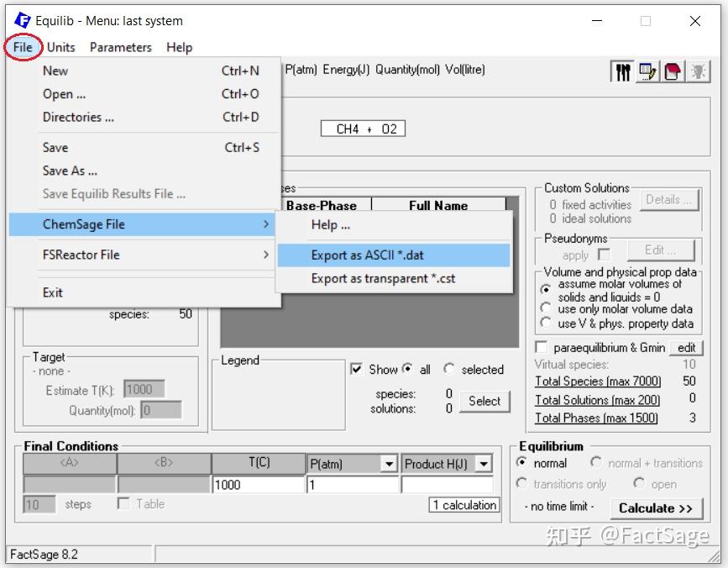Click the P(atm) value field

[x=353, y=485]
